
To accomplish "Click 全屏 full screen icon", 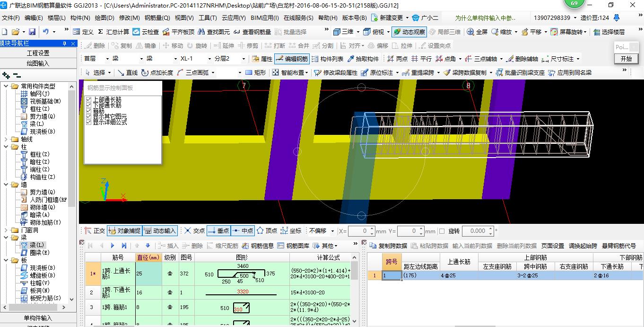I will coord(477,32).
